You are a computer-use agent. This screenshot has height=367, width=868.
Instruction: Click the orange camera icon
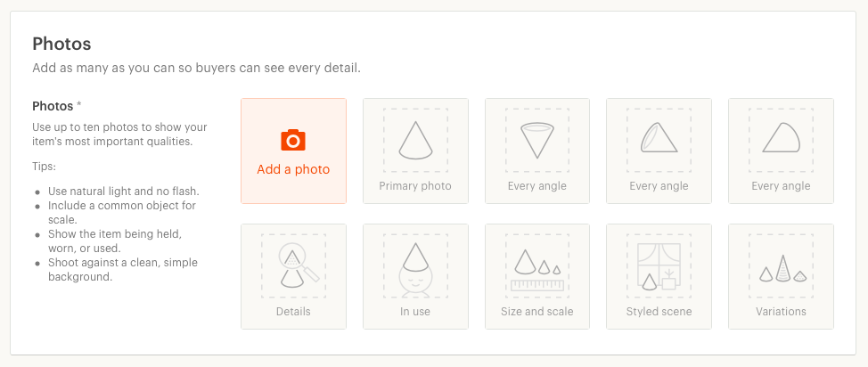pos(293,141)
